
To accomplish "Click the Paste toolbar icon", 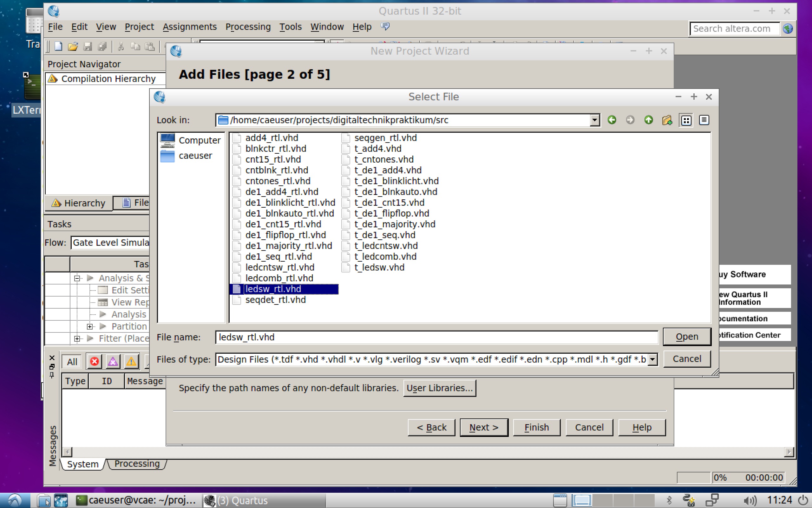I will pos(150,46).
